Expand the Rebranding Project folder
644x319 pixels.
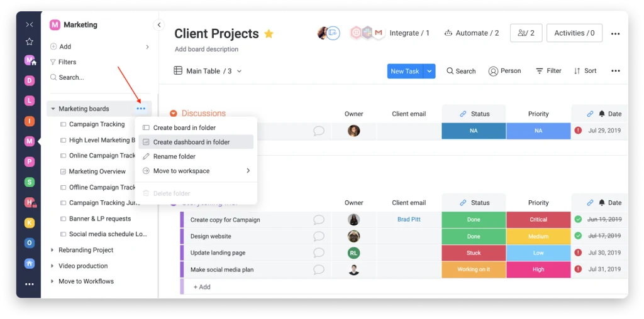pyautogui.click(x=52, y=250)
